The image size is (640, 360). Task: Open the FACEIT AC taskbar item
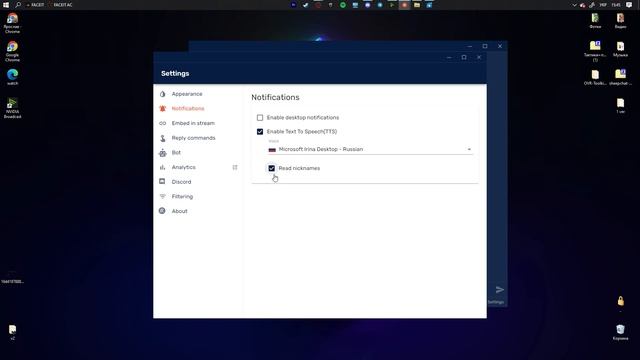click(61, 5)
